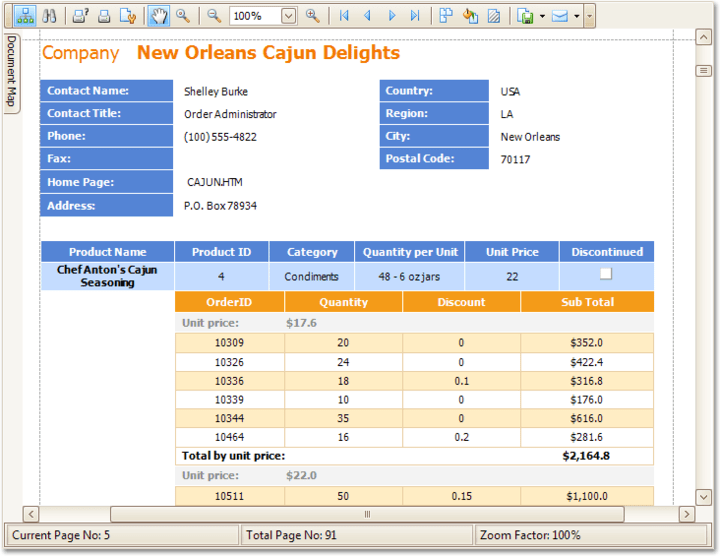Expand the send via e-mail dropdown arrow
Image resolution: width=720 pixels, height=556 pixels.
577,16
